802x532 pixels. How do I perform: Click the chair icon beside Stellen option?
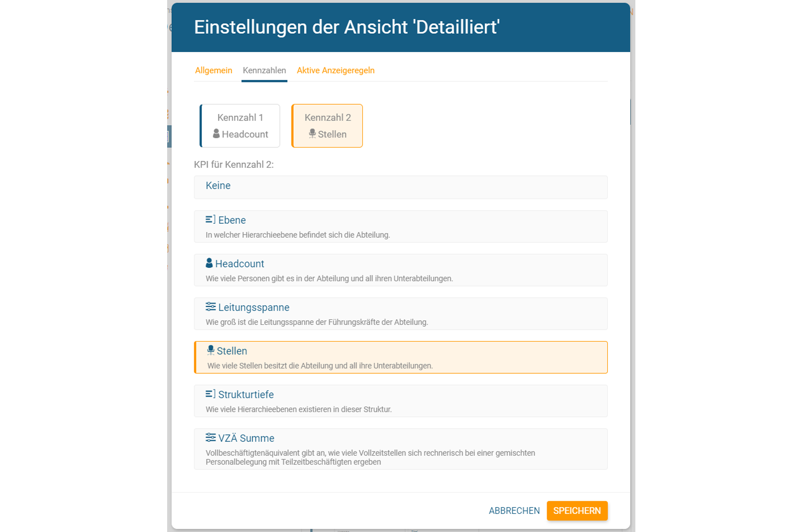211,350
